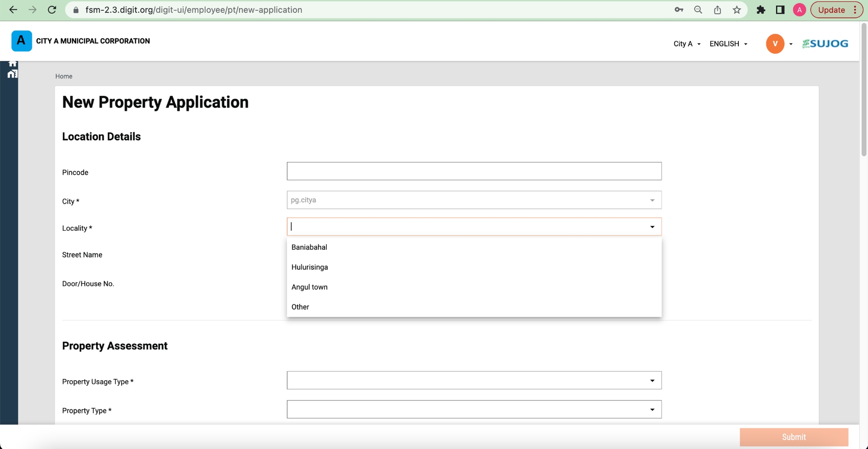868x449 pixels.
Task: Click the Chrome Update button
Action: 831,10
